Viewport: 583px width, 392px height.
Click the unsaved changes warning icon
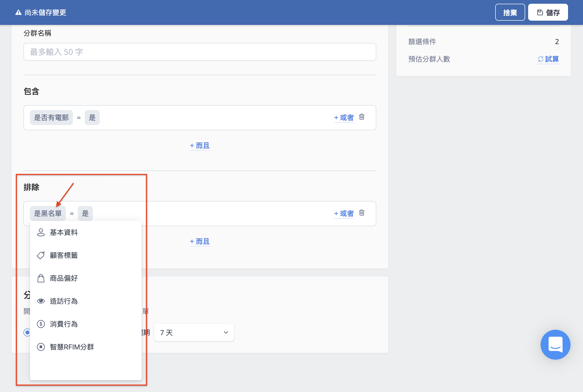(18, 12)
